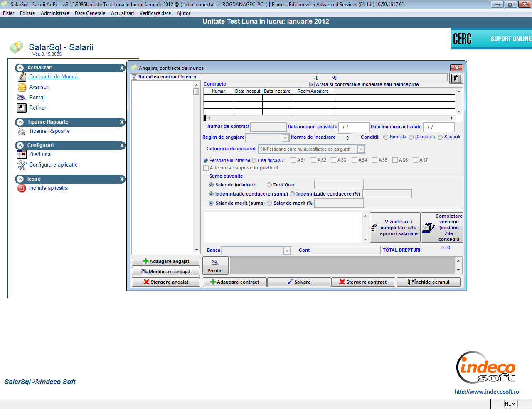
Task: Click the Avansuri coins icon
Action: [x=22, y=88]
